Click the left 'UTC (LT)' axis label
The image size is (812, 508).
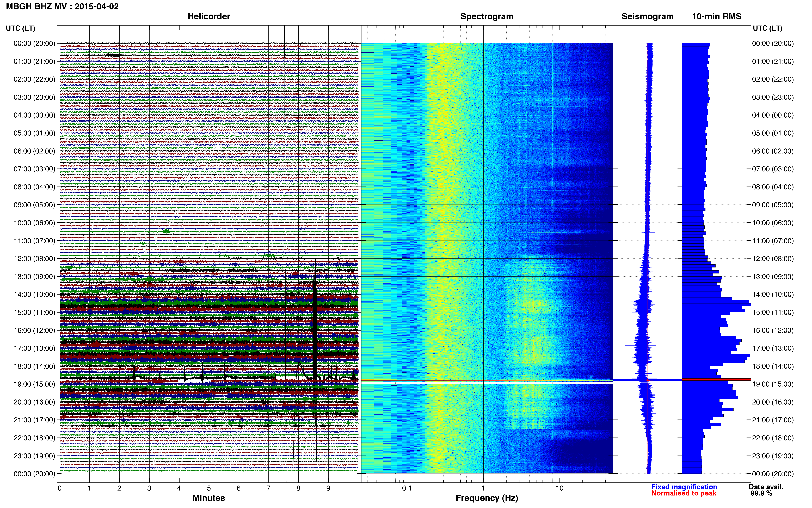pos(21,28)
